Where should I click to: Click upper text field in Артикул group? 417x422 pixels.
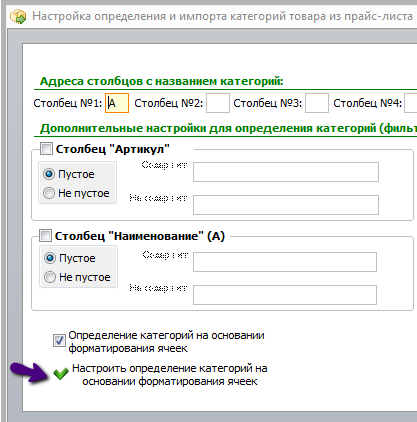(286, 172)
